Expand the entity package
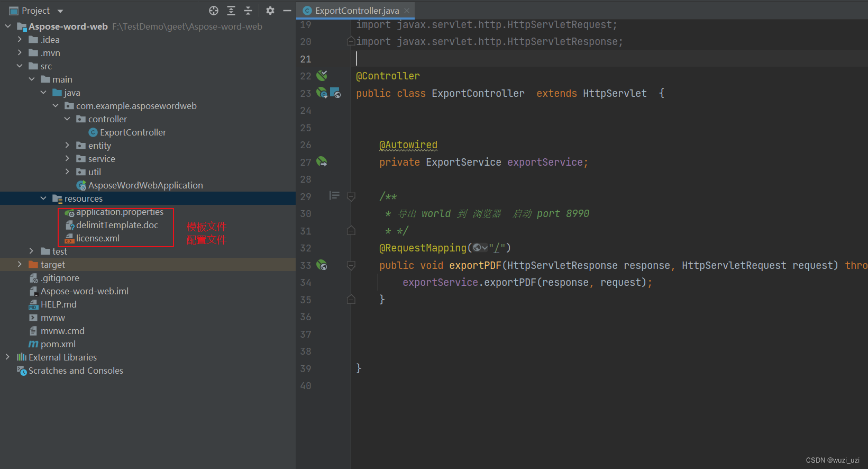Viewport: 868px width, 469px height. coord(67,145)
